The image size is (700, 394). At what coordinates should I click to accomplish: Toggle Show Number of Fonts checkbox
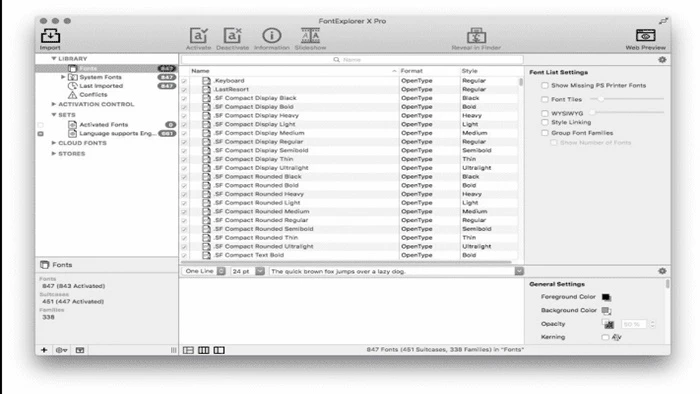554,142
